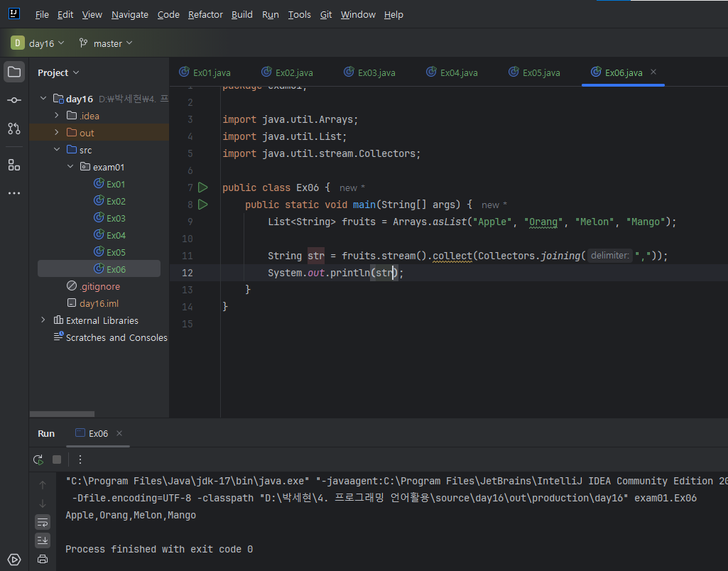The width and height of the screenshot is (728, 571).
Task: Open the Refactor menu
Action: [205, 14]
